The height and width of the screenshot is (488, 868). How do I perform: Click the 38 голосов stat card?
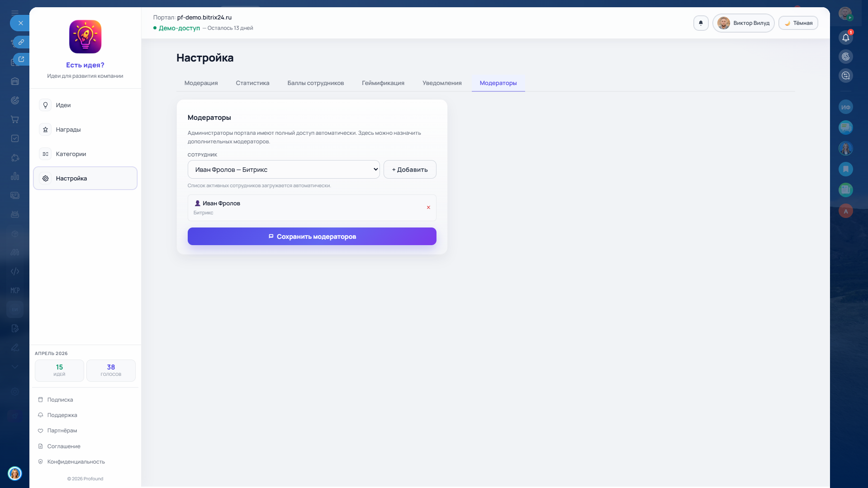click(111, 370)
